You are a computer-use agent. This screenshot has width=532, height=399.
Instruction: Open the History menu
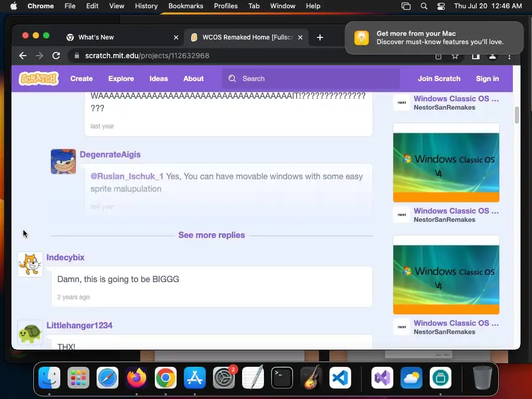[146, 6]
